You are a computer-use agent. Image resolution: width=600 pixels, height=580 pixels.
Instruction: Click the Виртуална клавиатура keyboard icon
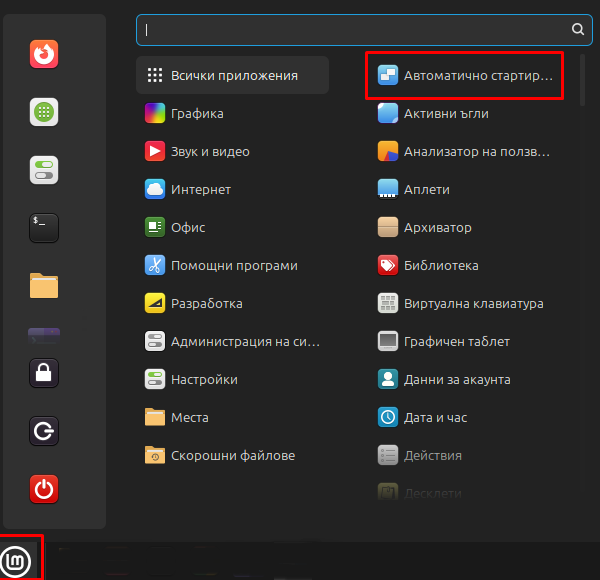tap(388, 303)
